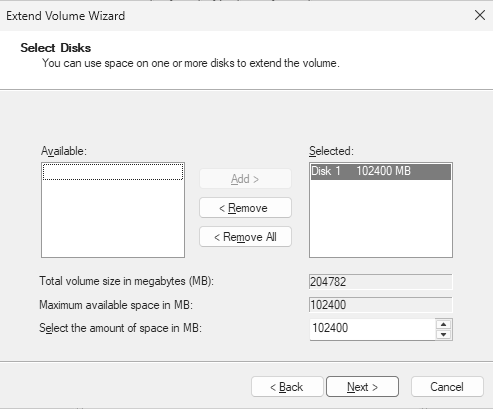493x409 pixels.
Task: Decrease space amount with spinner down arrow
Action: [443, 334]
